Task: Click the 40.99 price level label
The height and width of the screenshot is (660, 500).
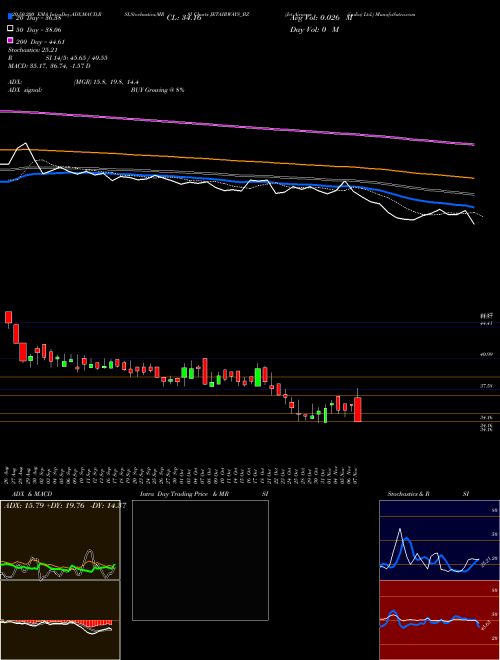Action: tap(486, 354)
